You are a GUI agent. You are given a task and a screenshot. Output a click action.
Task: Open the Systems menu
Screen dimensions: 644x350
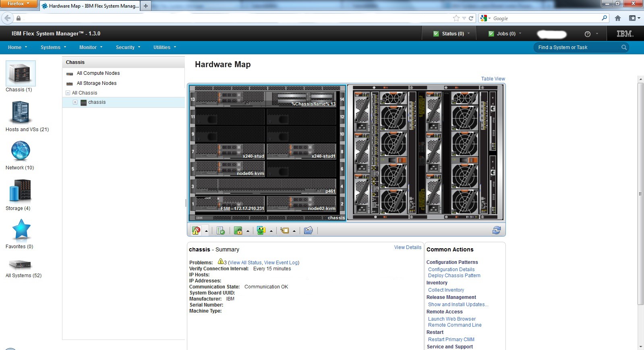(53, 47)
